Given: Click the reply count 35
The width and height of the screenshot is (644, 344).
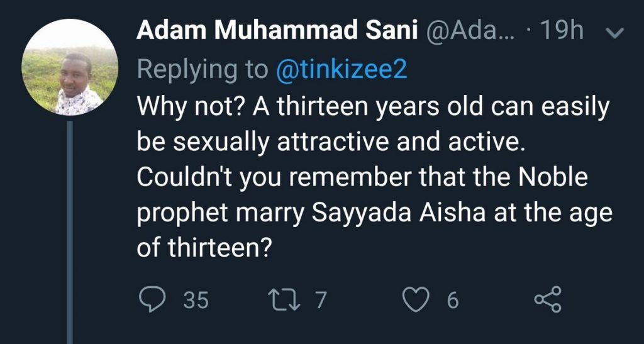Looking at the screenshot, I should (196, 301).
